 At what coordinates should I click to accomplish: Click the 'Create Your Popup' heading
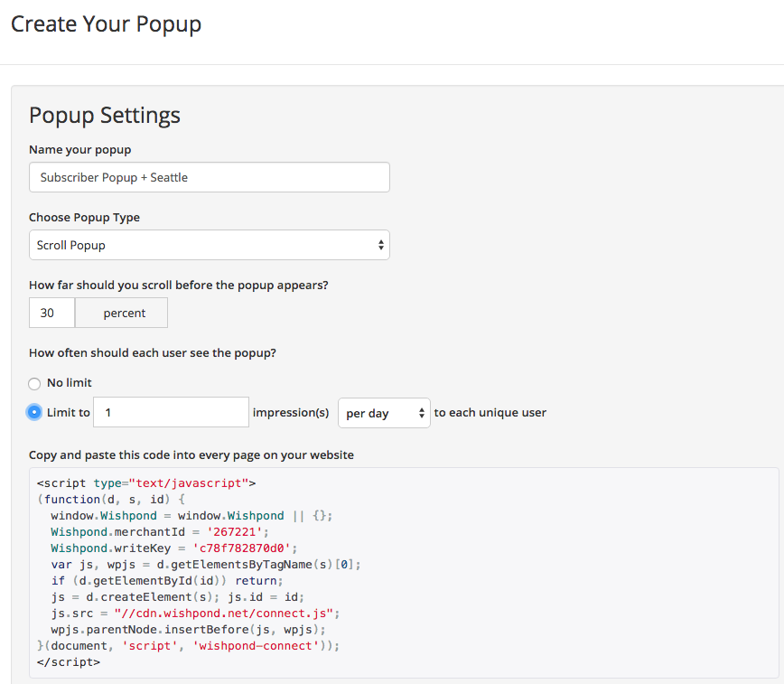(106, 24)
